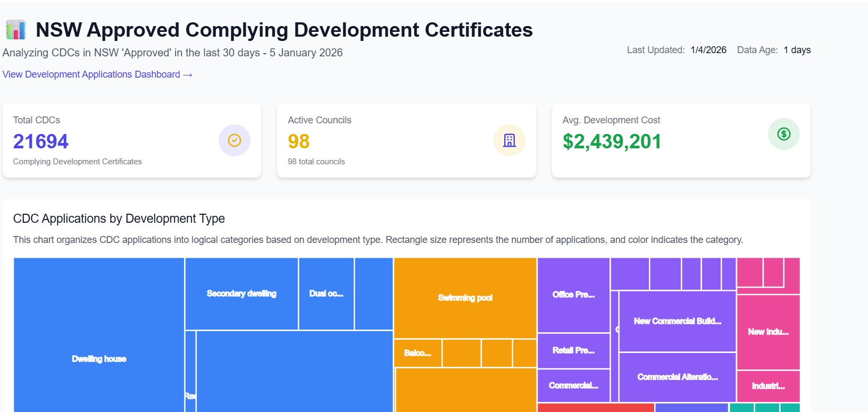Click the 98 Active Councils number
This screenshot has width=868, height=412.
coord(299,141)
